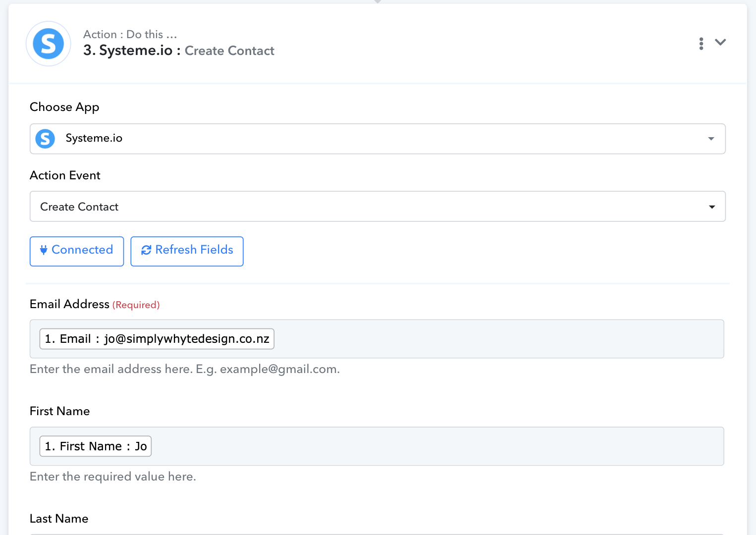Click the Systeme.io app name in Choose App
Image resolution: width=756 pixels, height=535 pixels.
pyautogui.click(x=94, y=138)
